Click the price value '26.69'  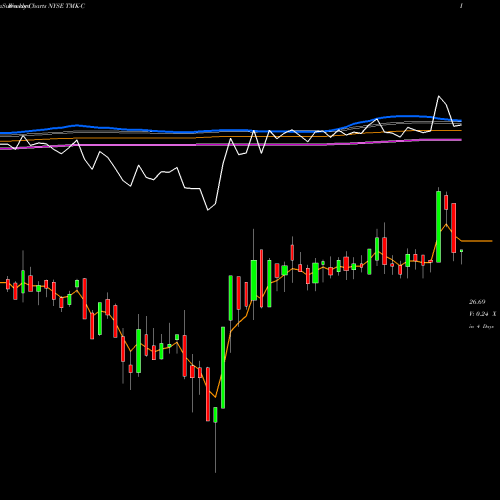pyautogui.click(x=477, y=302)
